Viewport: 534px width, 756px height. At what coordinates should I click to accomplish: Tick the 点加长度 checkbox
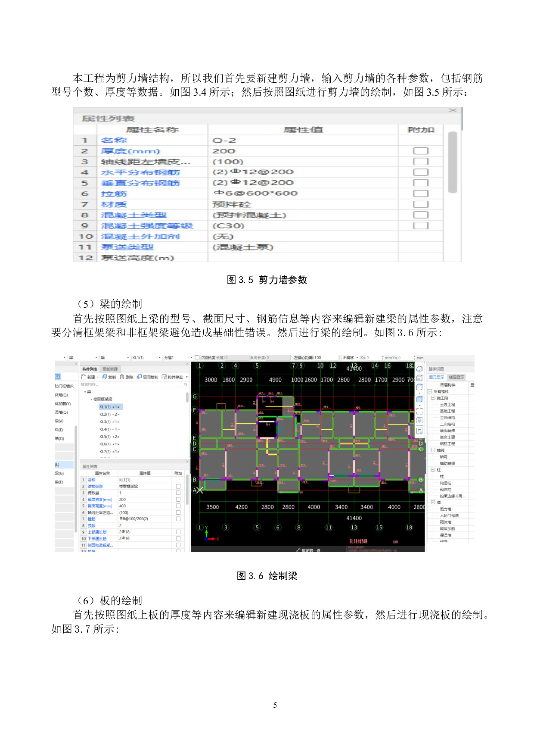[197, 358]
